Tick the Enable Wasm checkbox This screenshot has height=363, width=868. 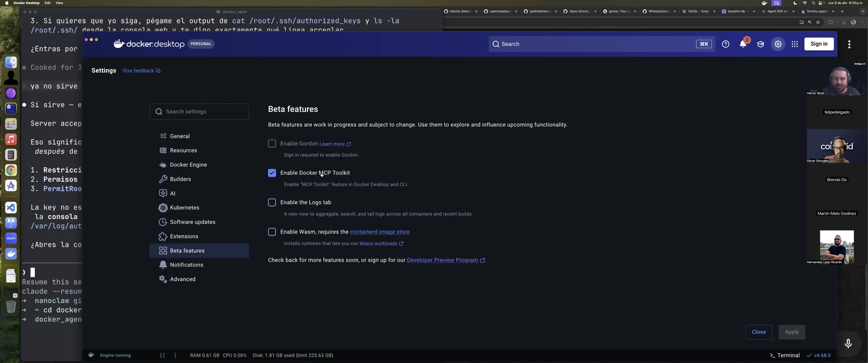[x=272, y=232]
